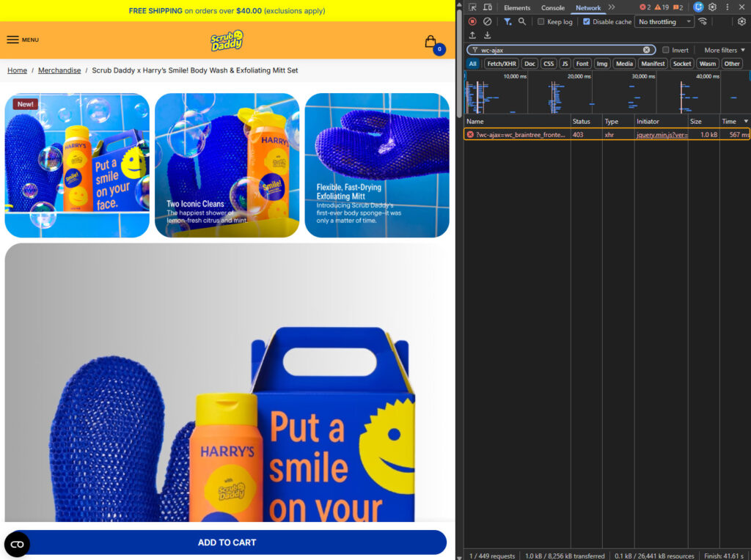Open the Two Iconic Cleans thumbnail
This screenshot has height=560, width=751.
coord(227,165)
